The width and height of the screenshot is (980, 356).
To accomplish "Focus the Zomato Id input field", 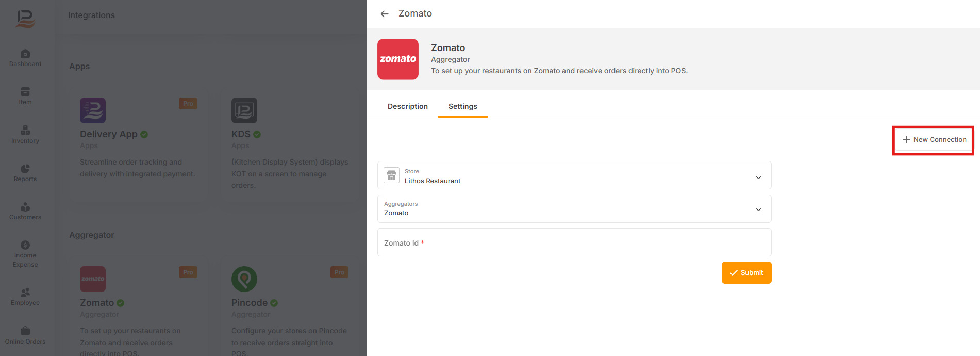I will 574,242.
